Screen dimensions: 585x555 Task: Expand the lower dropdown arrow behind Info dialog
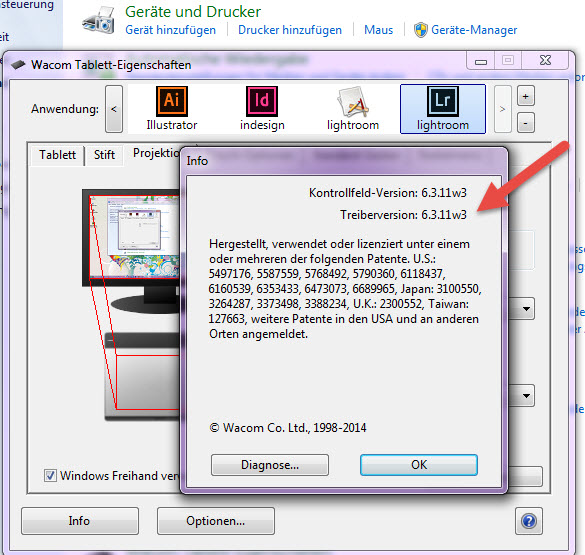click(526, 395)
